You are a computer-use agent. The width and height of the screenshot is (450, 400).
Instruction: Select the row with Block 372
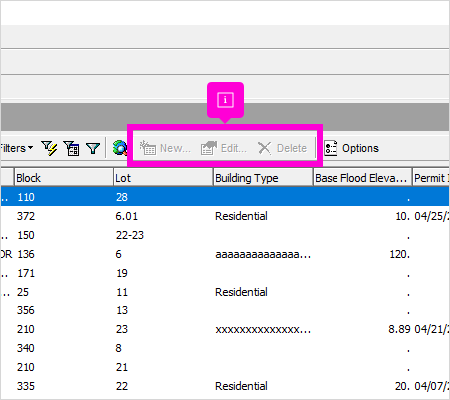[x=225, y=216]
